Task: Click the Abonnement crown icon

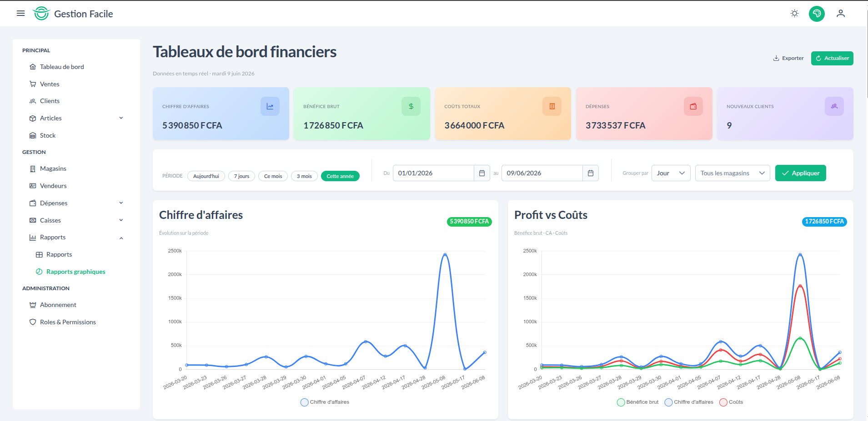Action: tap(33, 305)
